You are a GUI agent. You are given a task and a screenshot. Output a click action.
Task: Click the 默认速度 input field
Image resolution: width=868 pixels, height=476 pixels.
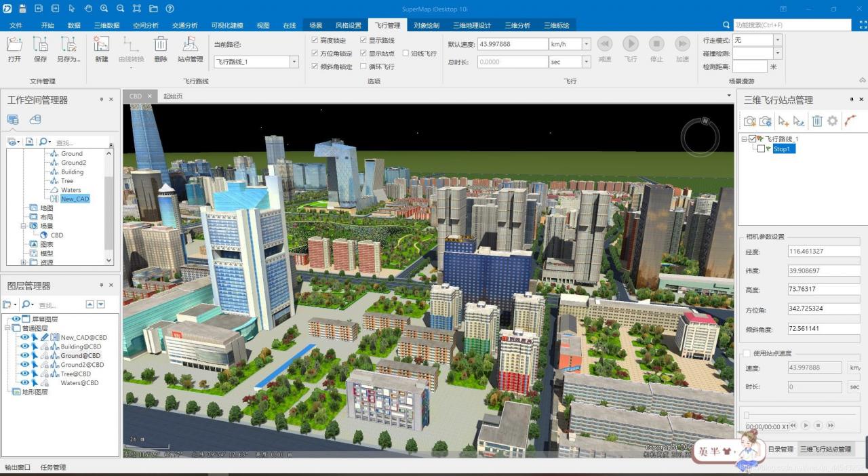coord(513,44)
